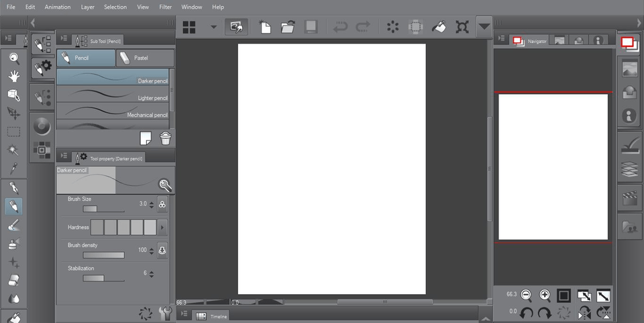
Task: Select the Auto select magic wand tool
Action: [x=14, y=150]
